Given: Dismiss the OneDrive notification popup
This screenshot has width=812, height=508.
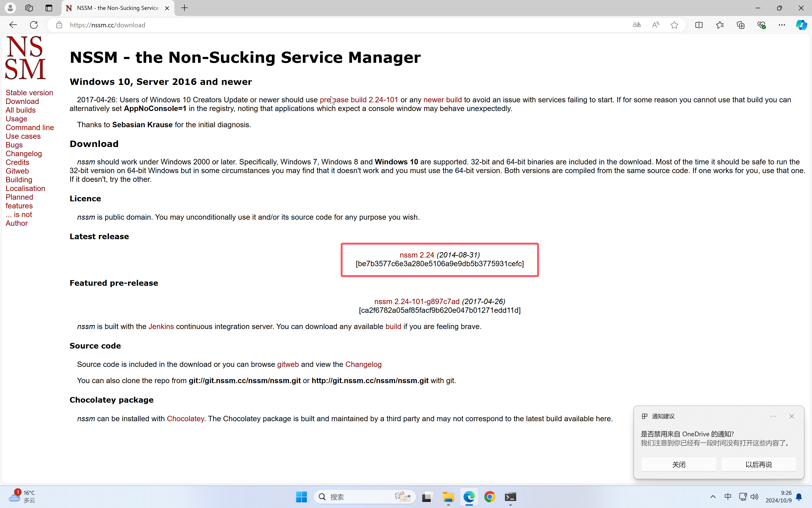Looking at the screenshot, I should pyautogui.click(x=792, y=416).
